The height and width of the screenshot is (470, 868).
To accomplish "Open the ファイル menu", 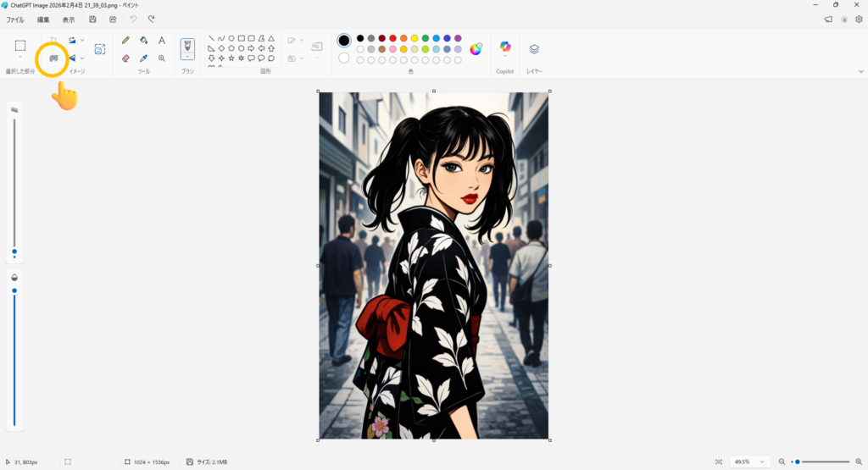I will [x=15, y=19].
